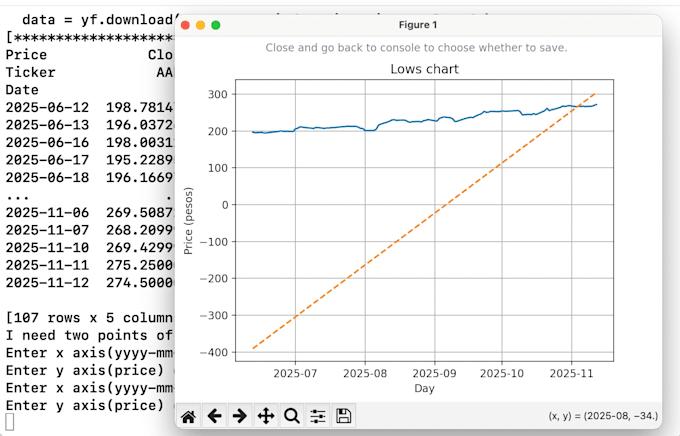680x436 pixels.
Task: Click the terminal input cursor block
Action: pos(10,422)
